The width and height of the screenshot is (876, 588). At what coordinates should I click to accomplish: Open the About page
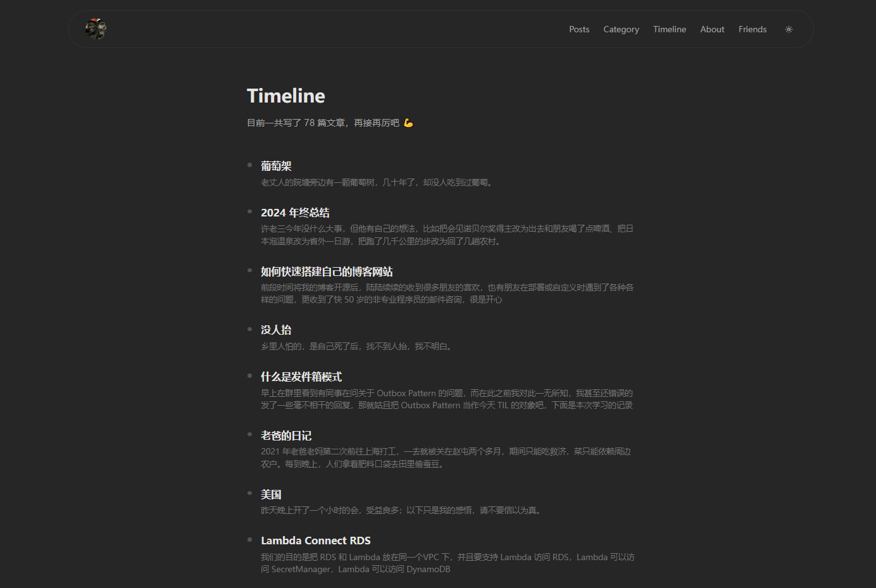(x=712, y=29)
